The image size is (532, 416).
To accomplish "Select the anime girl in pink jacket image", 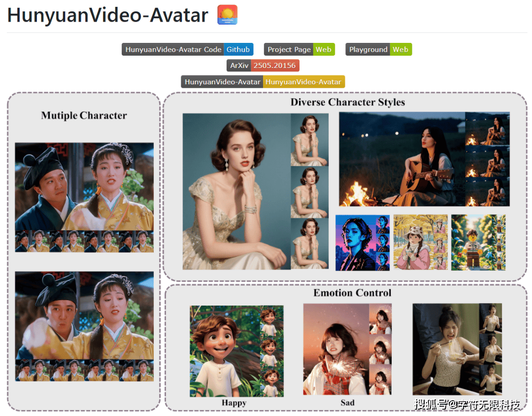I will [420, 243].
